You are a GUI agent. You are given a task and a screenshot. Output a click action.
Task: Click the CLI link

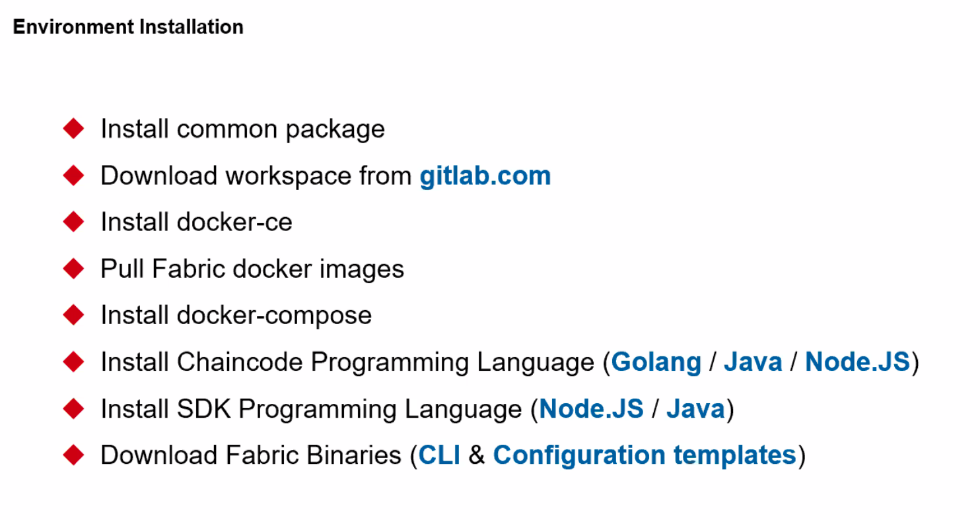point(440,455)
